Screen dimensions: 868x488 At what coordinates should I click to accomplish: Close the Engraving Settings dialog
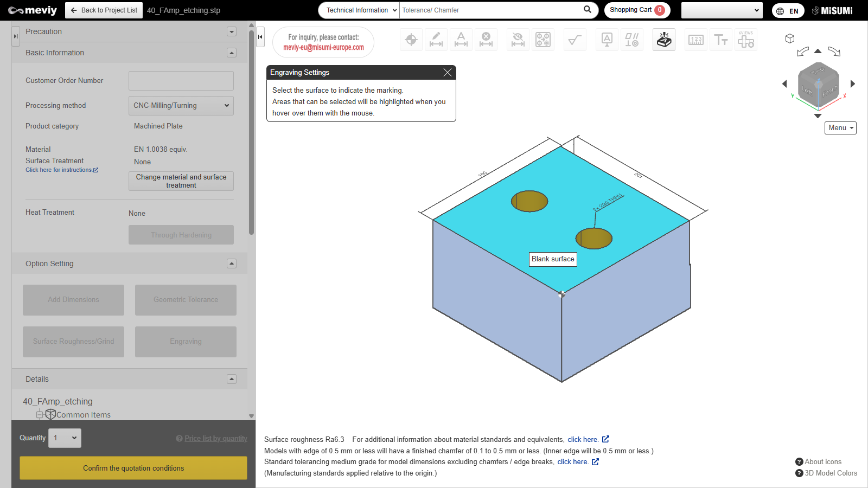[x=447, y=73]
